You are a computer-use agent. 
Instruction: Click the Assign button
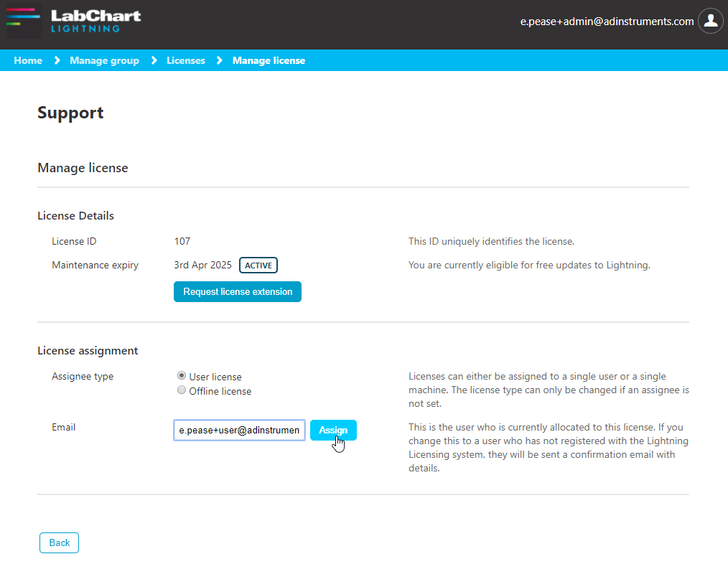[x=333, y=430]
